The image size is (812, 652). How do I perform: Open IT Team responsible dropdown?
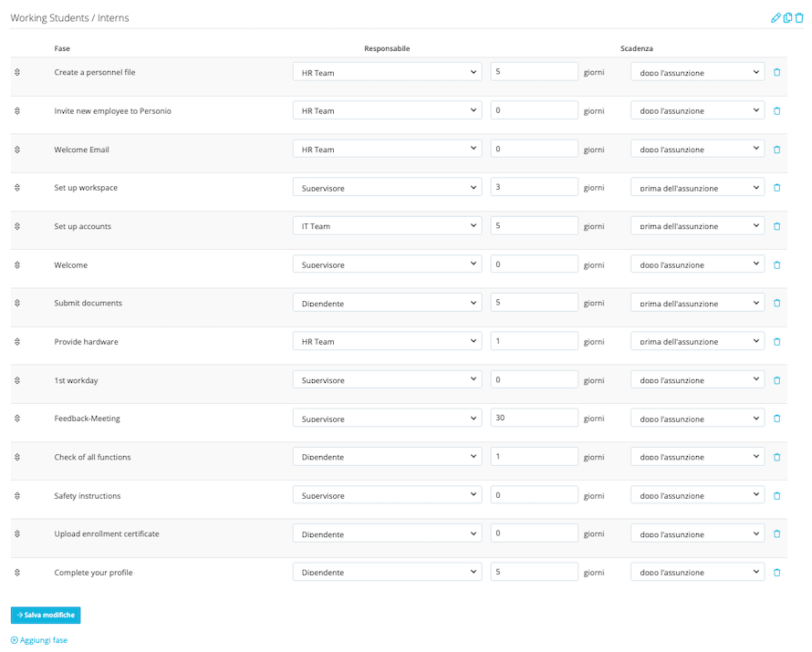coord(387,226)
